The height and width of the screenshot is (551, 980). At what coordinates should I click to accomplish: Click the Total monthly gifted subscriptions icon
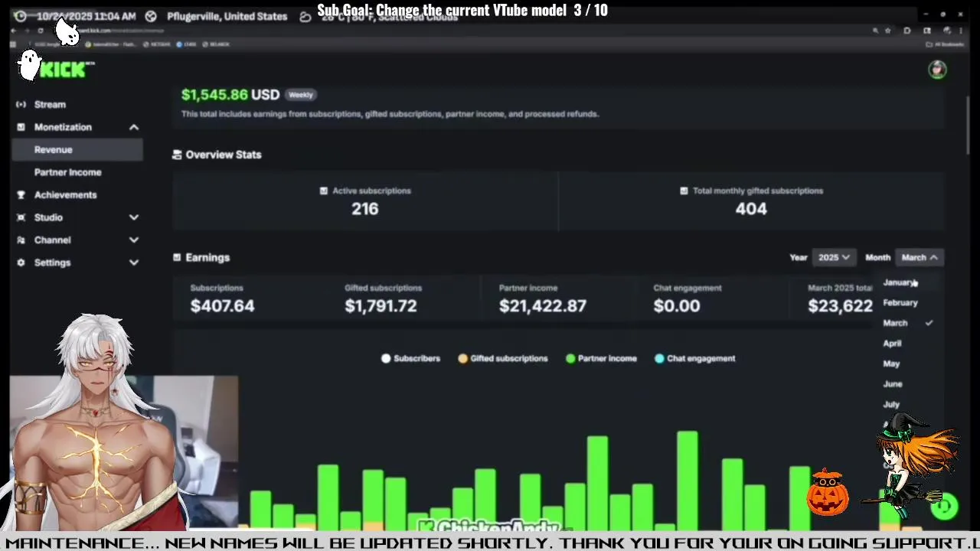[x=684, y=191]
